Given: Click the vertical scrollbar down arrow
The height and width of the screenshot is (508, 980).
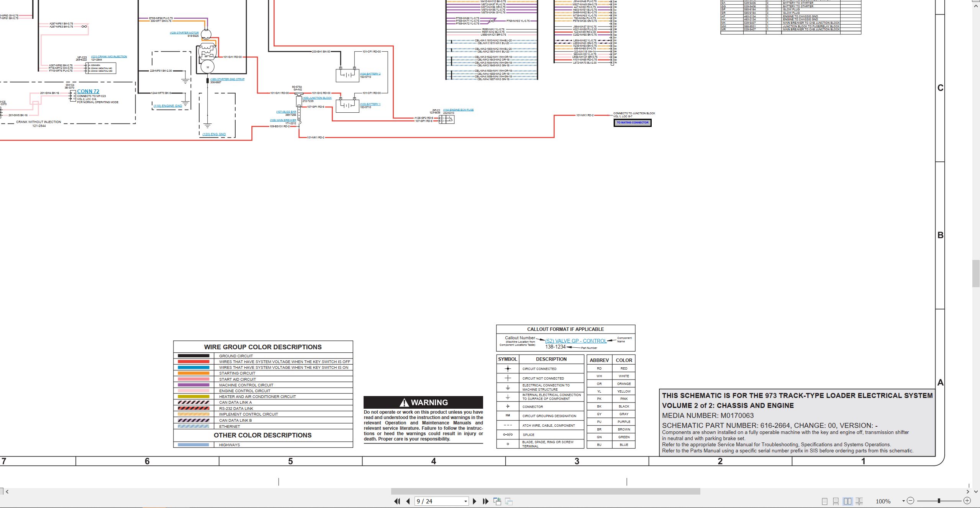Looking at the screenshot, I should coord(976,491).
